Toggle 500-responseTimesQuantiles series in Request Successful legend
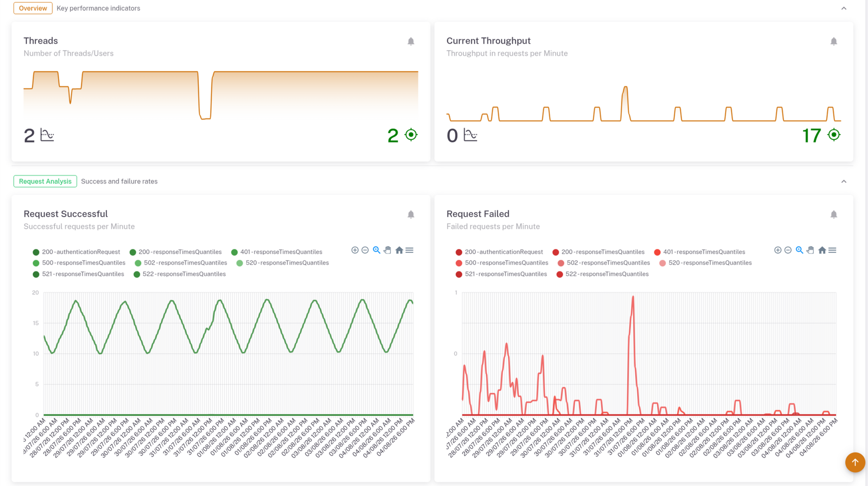This screenshot has width=868, height=486. click(79, 263)
